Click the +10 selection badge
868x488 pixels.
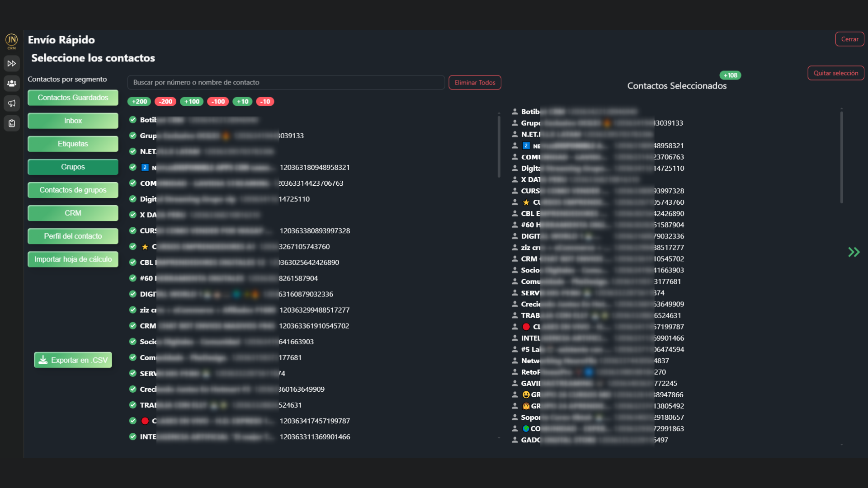(x=242, y=102)
